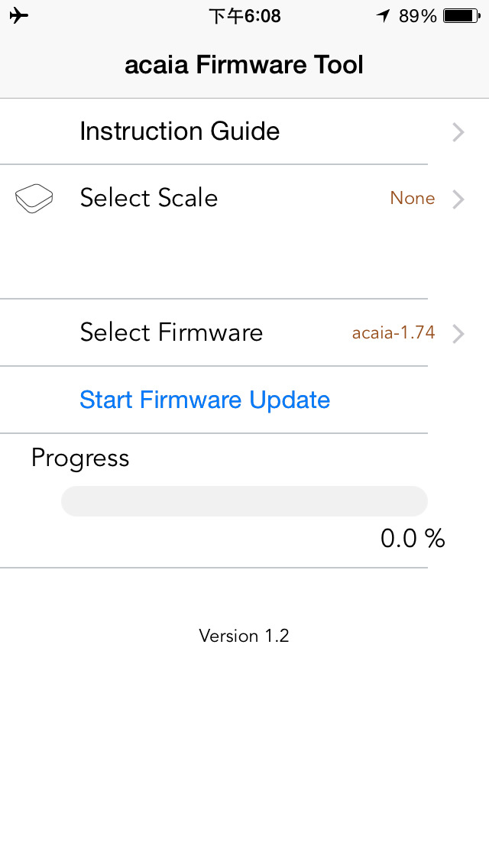Tap the acaia-1.74 firmware value
Viewport: 489px width, 868px height.
click(393, 332)
